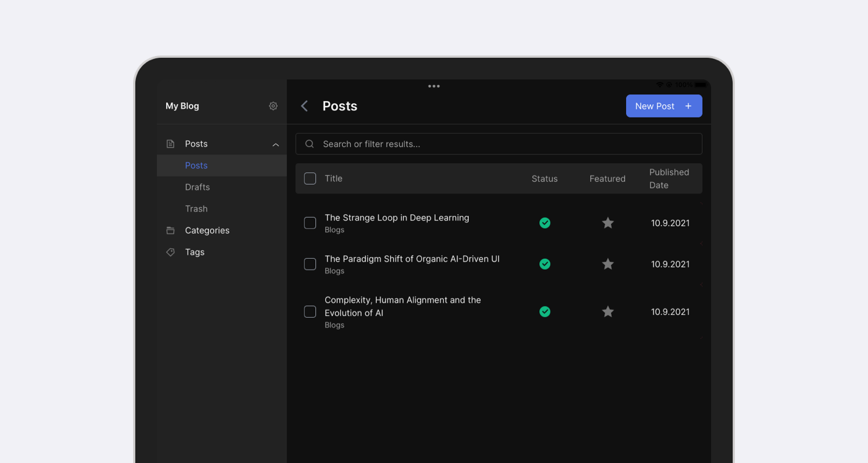Open the Trash section
Viewport: 868px width, 463px height.
click(196, 208)
